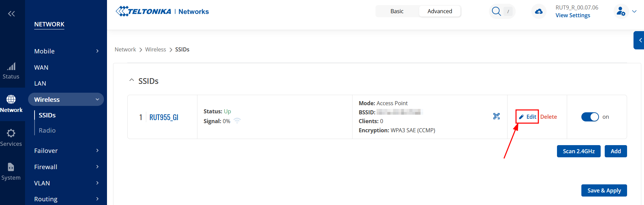Expand the right side panel tab

(x=639, y=40)
